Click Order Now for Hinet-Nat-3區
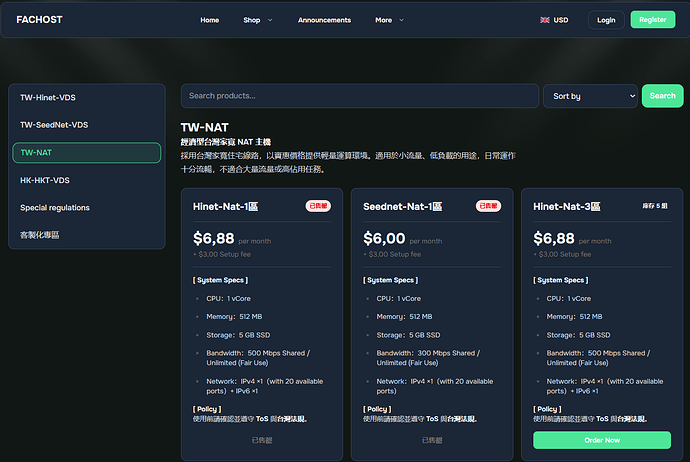Viewport: 690px width, 462px height. (602, 440)
